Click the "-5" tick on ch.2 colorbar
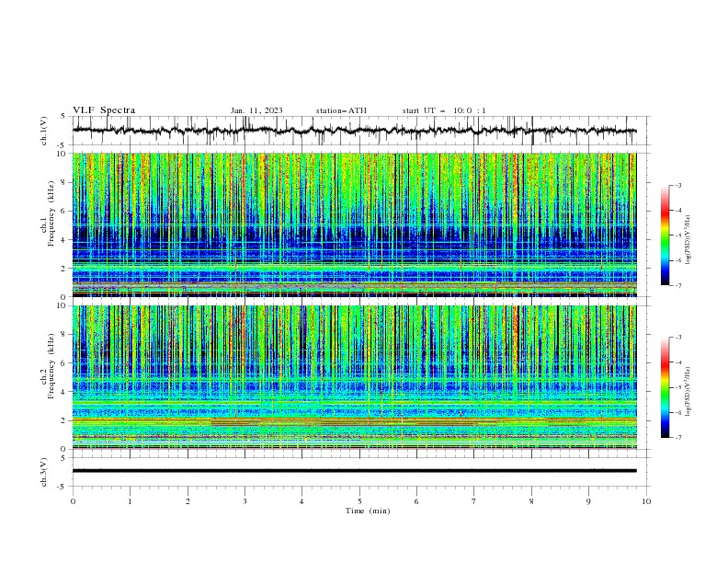The height and width of the screenshot is (563, 728). point(677,387)
